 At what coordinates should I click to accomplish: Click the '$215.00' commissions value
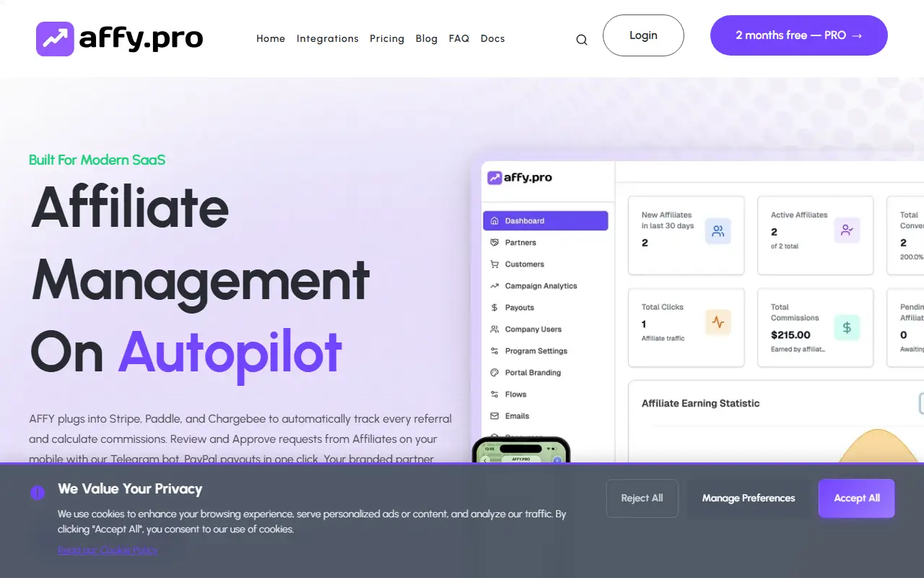pos(790,335)
